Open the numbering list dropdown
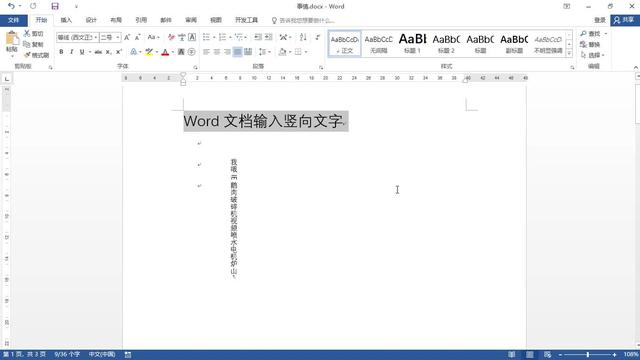This screenshot has height=360, width=640. (x=231, y=37)
